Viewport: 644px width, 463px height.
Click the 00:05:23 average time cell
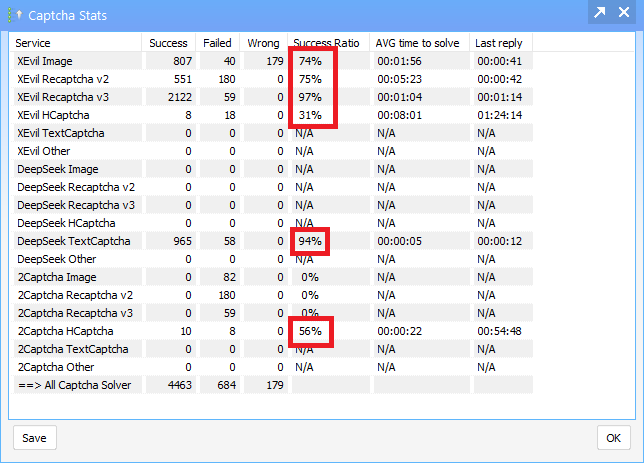[421, 79]
